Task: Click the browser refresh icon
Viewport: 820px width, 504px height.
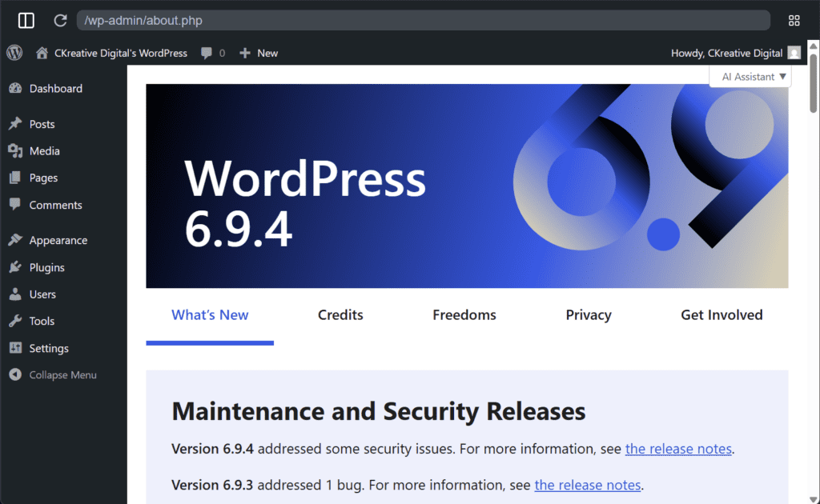Action: point(59,20)
